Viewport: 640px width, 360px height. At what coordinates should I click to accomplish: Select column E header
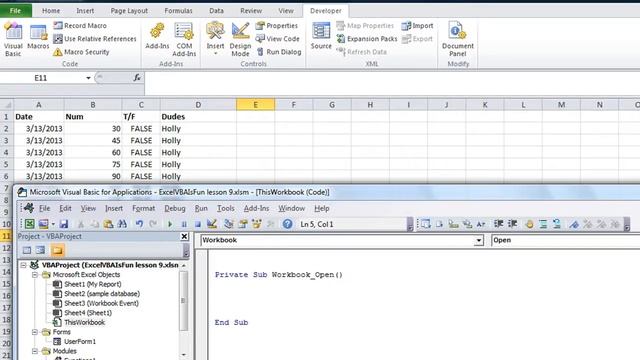pyautogui.click(x=256, y=105)
